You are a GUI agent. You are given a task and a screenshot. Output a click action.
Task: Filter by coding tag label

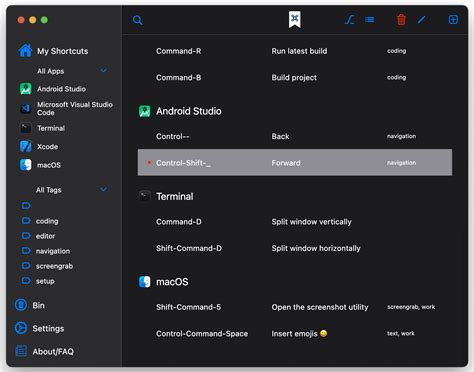[47, 221]
